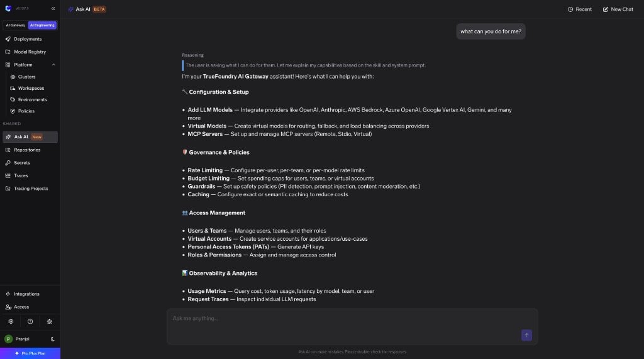Open settings with the gear icon

click(x=11, y=322)
